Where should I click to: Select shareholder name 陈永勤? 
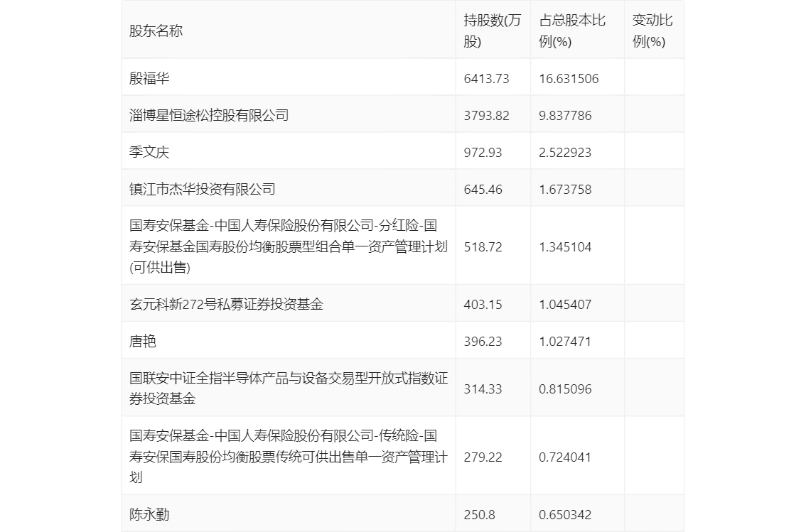pos(149,514)
